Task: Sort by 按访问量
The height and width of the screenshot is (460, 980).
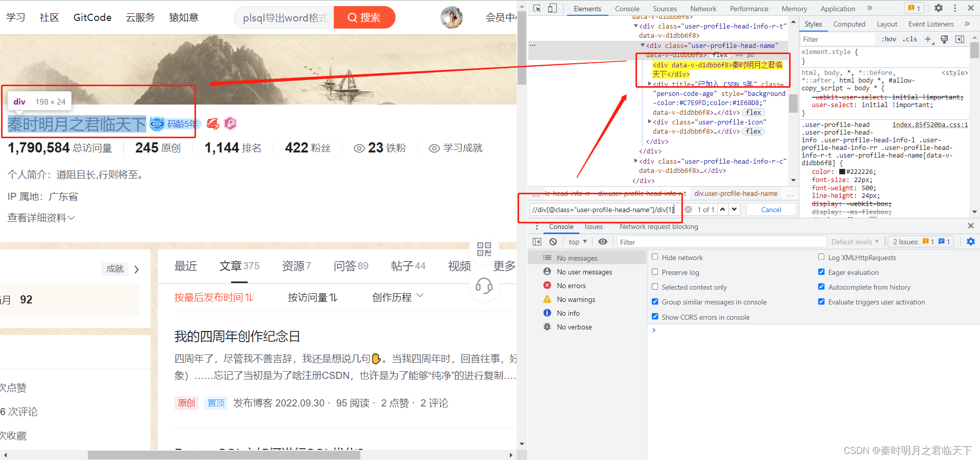Action: (x=312, y=297)
